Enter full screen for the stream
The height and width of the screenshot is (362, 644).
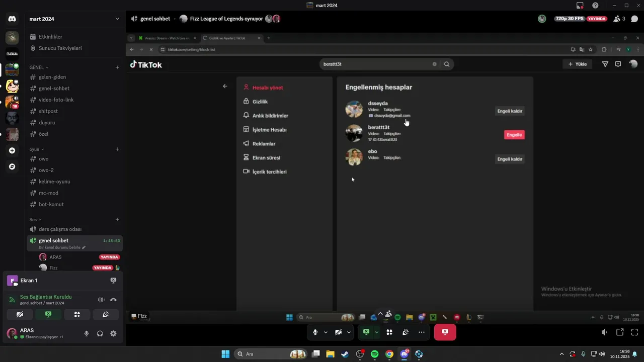634,332
